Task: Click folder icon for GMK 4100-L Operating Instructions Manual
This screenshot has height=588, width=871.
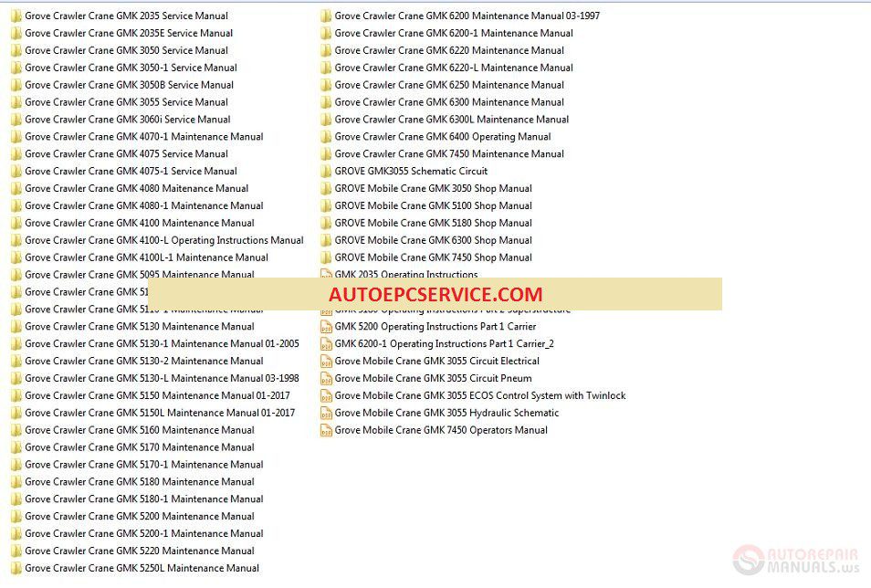Action: (x=16, y=240)
